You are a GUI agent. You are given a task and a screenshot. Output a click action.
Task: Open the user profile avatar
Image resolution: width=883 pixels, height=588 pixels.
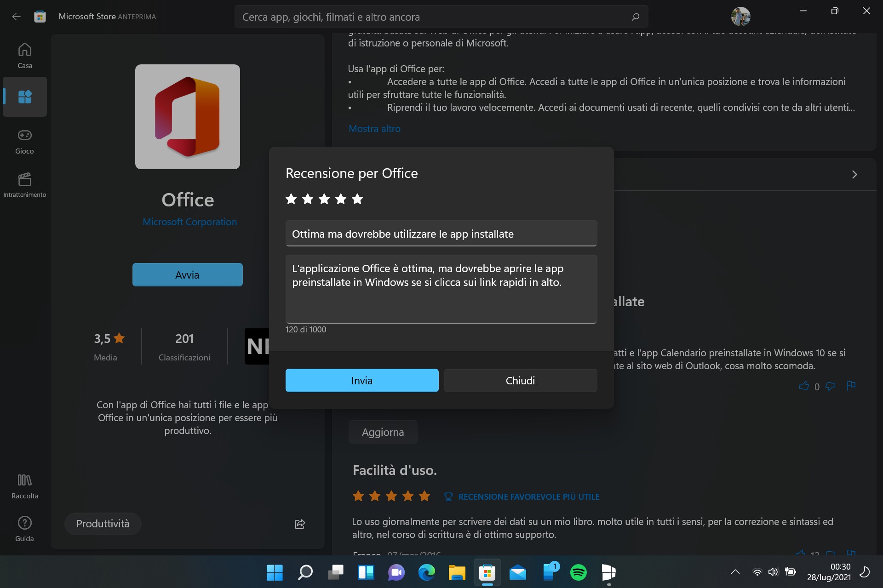(740, 17)
